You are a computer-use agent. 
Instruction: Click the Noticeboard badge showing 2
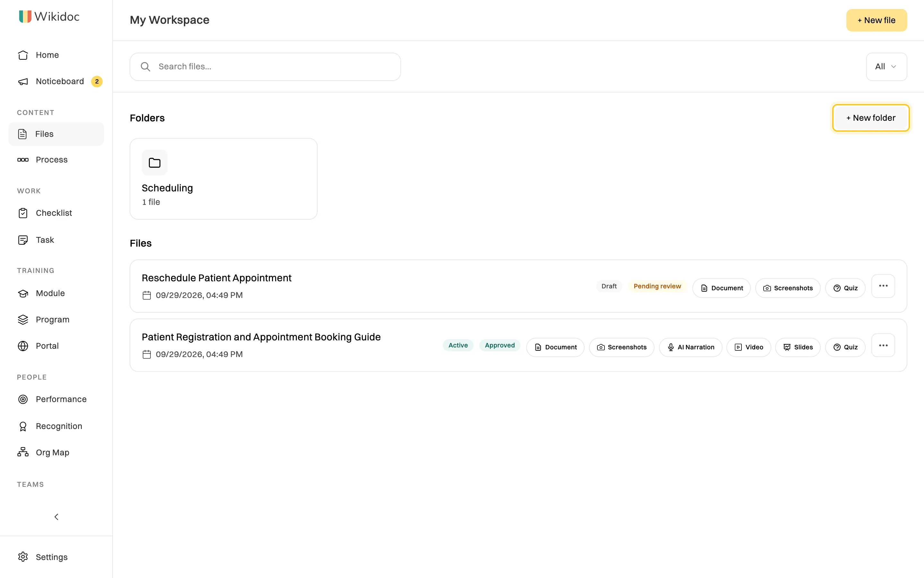tap(97, 82)
